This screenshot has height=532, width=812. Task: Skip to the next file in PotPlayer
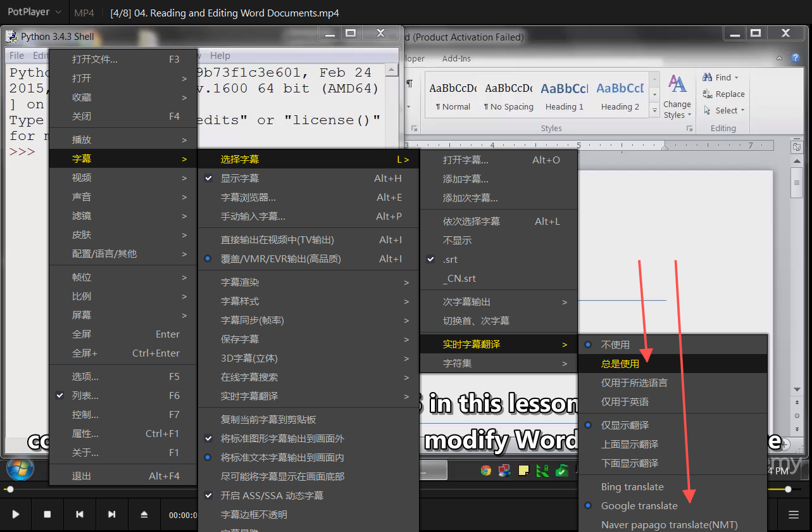(112, 515)
